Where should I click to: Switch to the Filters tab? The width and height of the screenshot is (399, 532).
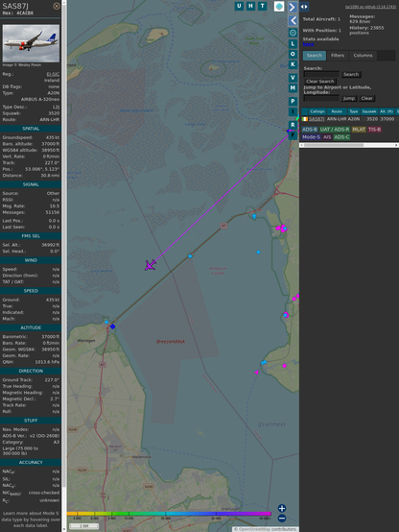tap(338, 56)
